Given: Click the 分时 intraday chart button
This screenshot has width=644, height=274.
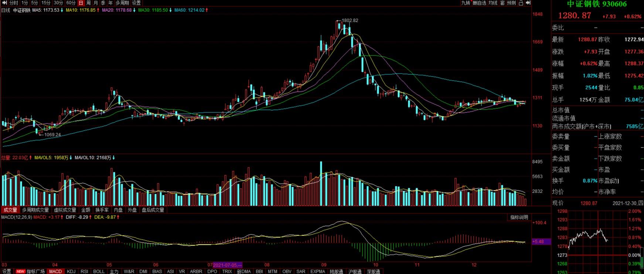Looking at the screenshot, I should click(14, 3).
